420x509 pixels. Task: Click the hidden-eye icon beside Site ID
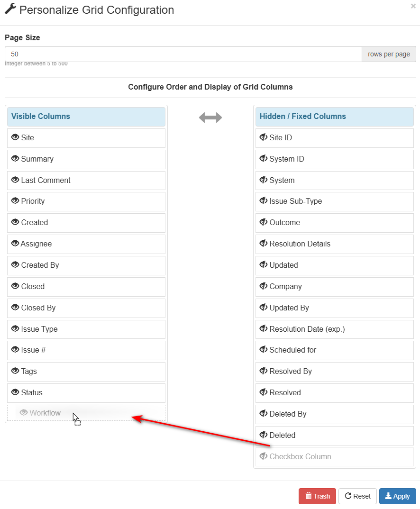(264, 137)
